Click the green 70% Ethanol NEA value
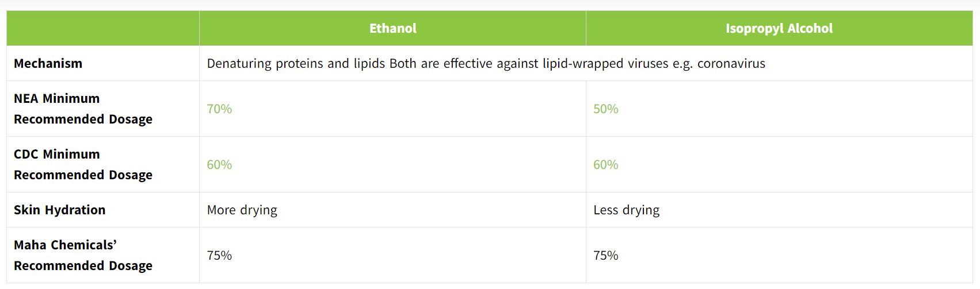 (219, 109)
